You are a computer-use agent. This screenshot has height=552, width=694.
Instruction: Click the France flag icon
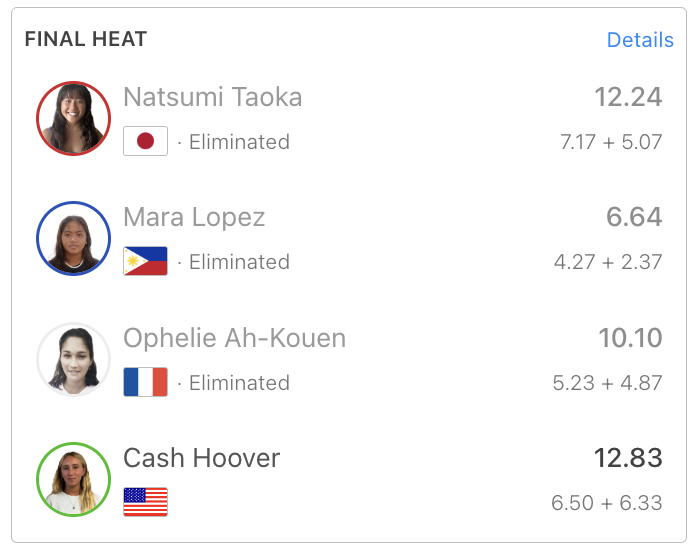coord(145,382)
